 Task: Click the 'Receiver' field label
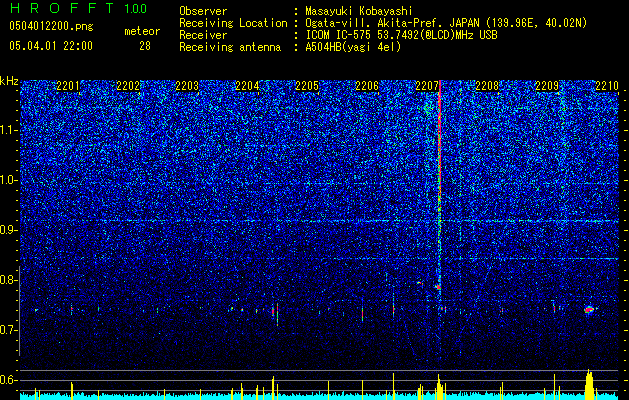click(x=203, y=35)
